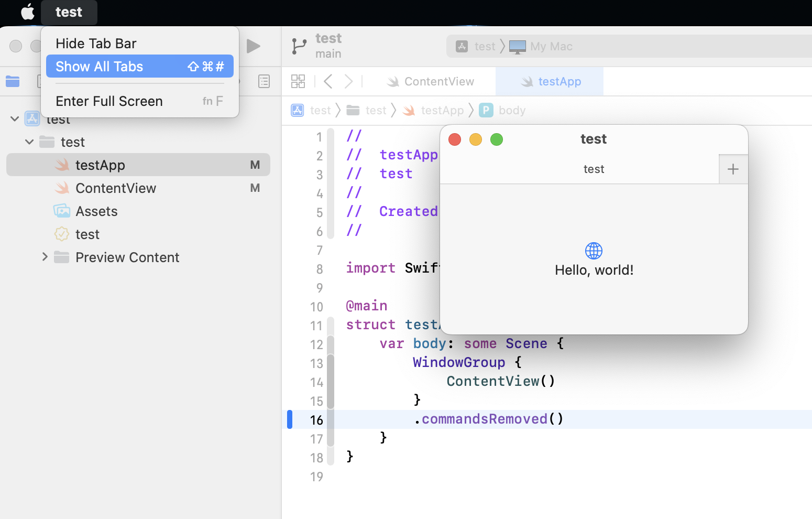Open the test scheme selector
The image size is (812, 519).
[x=477, y=47]
